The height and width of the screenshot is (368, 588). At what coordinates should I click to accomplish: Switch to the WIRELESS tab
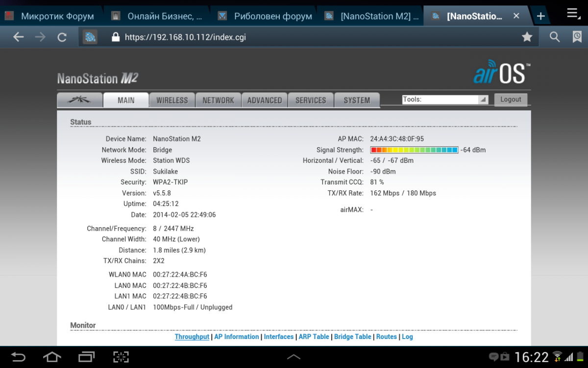(x=172, y=100)
